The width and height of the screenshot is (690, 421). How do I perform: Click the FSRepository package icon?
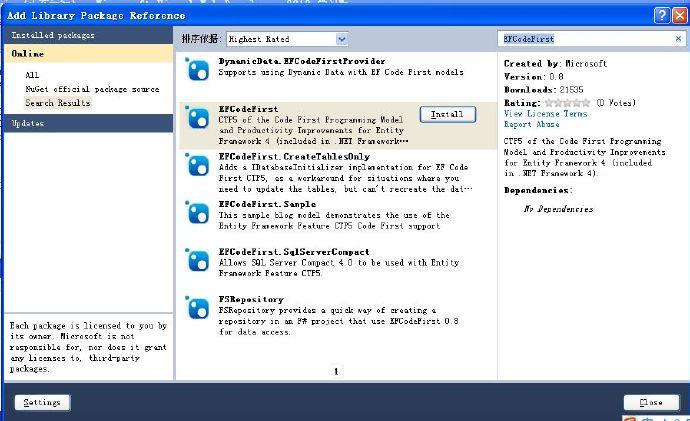point(197,308)
